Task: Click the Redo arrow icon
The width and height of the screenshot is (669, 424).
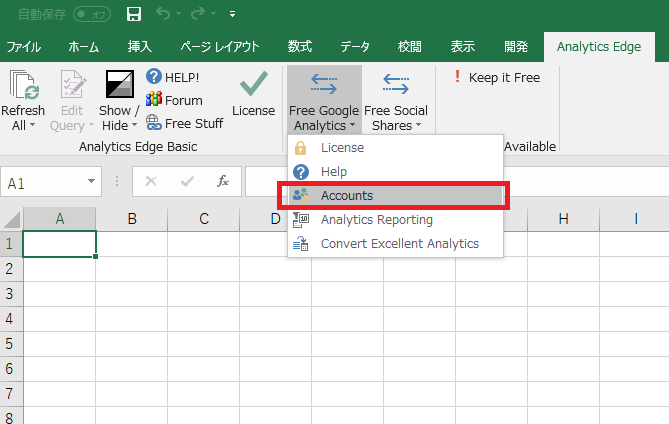Action: coord(198,14)
